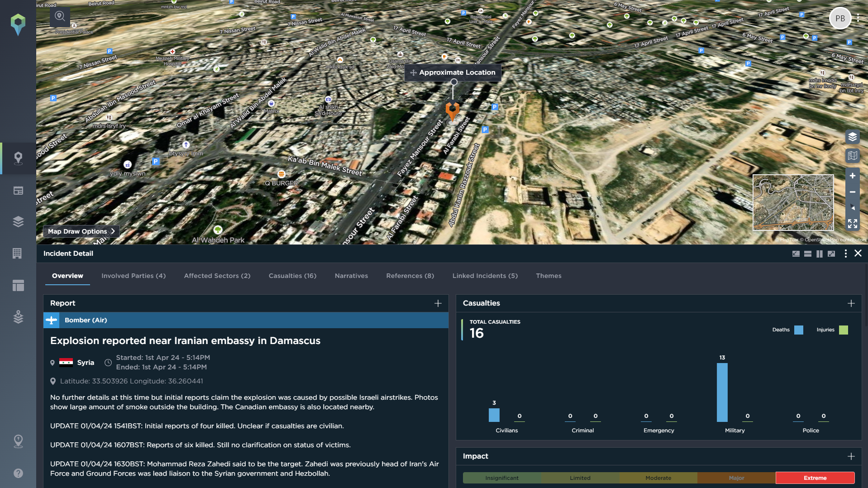Toggle the Injuries legend swatch
This screenshot has height=488, width=868.
844,330
